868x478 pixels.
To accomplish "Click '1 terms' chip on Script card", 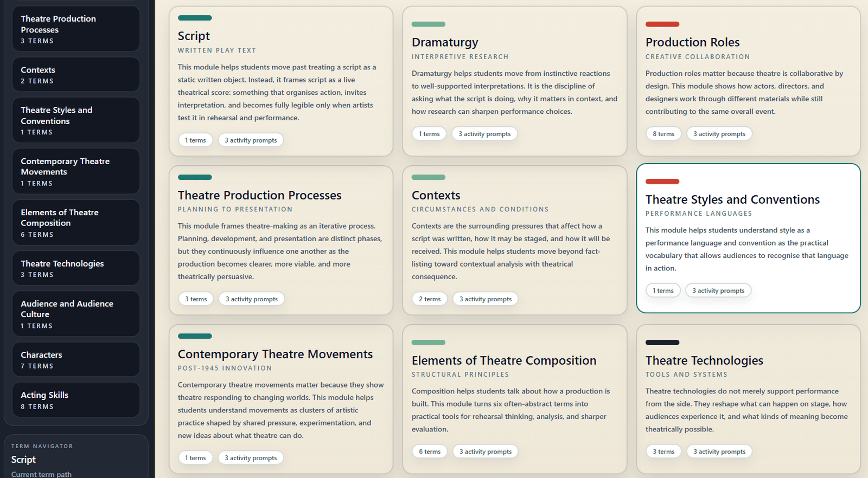I will coord(195,140).
